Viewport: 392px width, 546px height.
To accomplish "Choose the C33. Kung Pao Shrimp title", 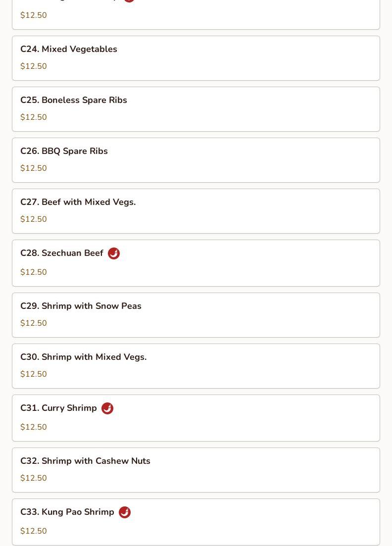I will (67, 512).
